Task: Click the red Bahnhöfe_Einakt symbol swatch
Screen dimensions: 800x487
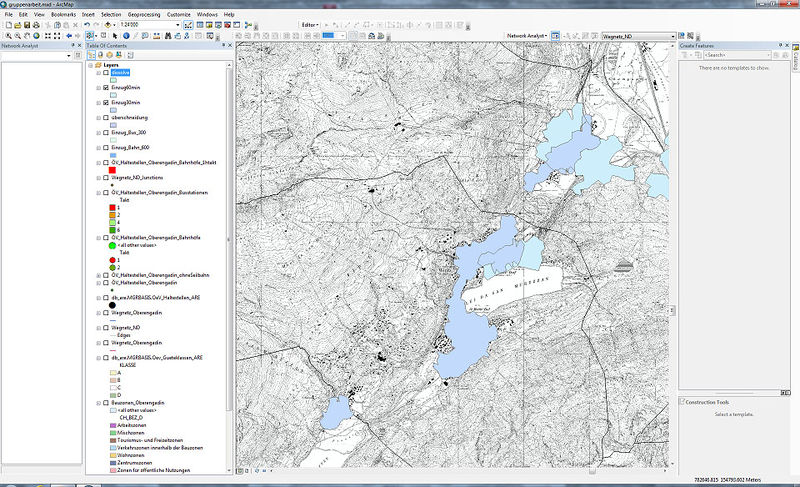Action: 114,169
